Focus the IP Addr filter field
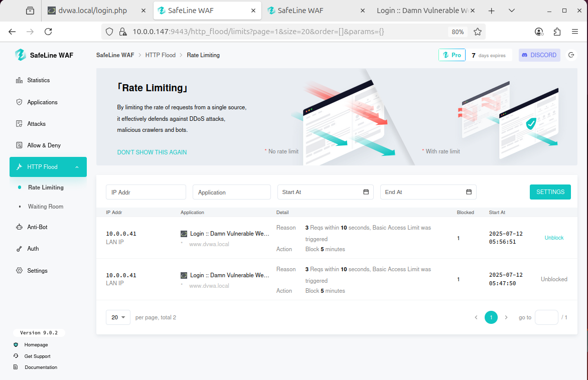The image size is (588, 380). point(146,192)
